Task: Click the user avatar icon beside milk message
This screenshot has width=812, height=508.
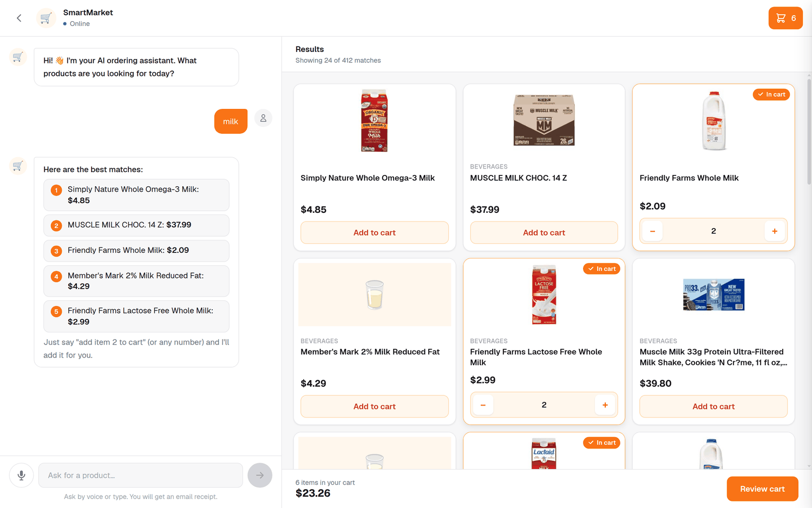Action: point(263,118)
